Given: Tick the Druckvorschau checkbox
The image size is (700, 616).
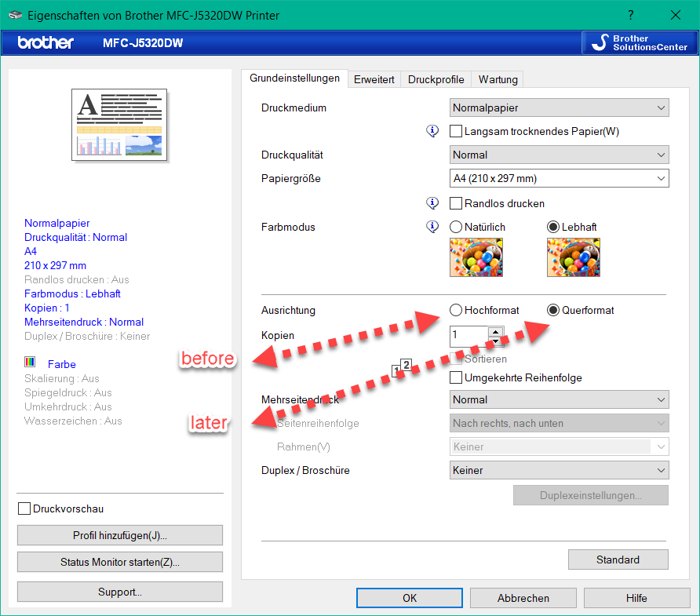Looking at the screenshot, I should 24,508.
